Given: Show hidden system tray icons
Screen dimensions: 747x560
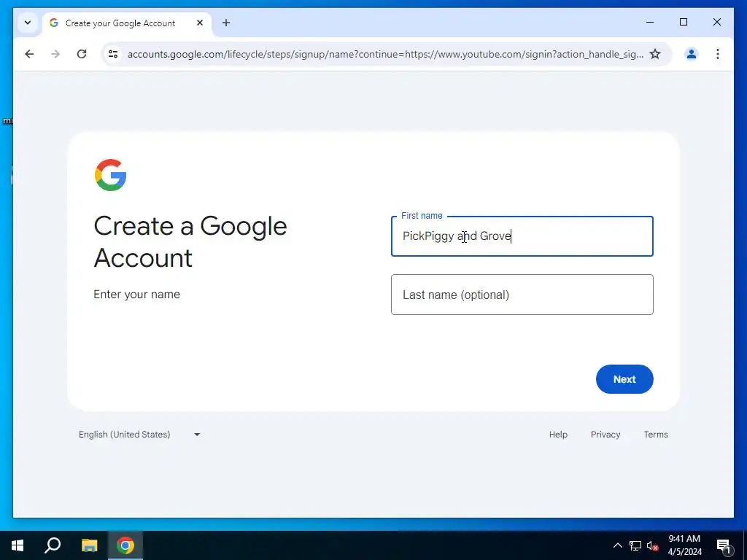Looking at the screenshot, I should (x=617, y=545).
